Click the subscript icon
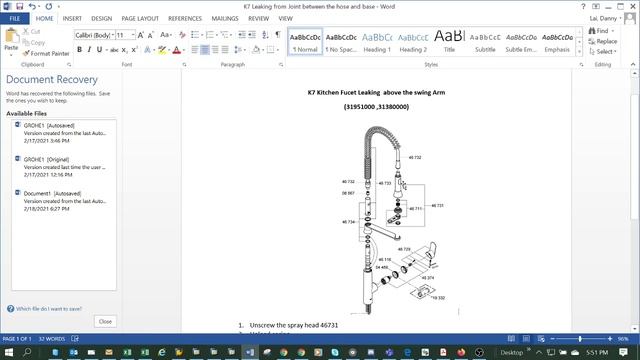The image size is (640, 360). pos(124,50)
